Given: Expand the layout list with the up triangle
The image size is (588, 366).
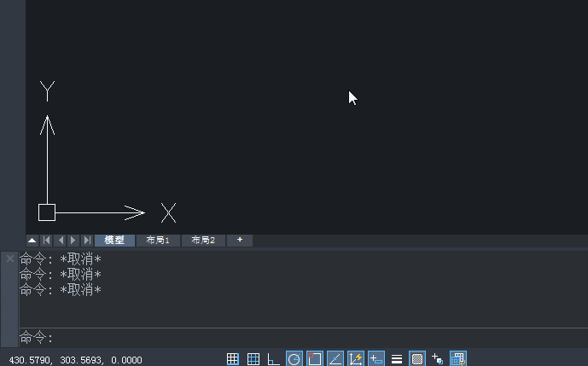Looking at the screenshot, I should tap(32, 241).
